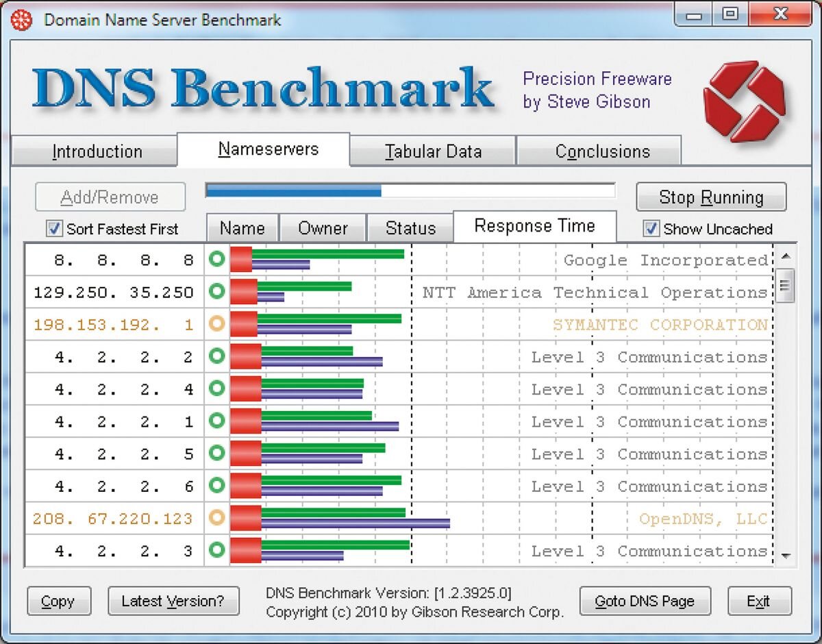The width and height of the screenshot is (822, 644).
Task: Sort servers by the Owner column
Action: [x=323, y=227]
